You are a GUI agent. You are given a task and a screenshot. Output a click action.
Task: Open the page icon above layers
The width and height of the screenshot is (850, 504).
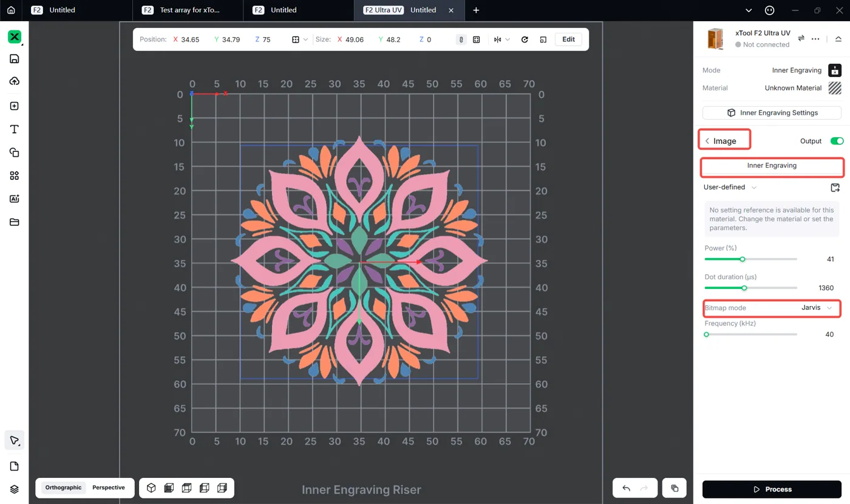(x=15, y=466)
